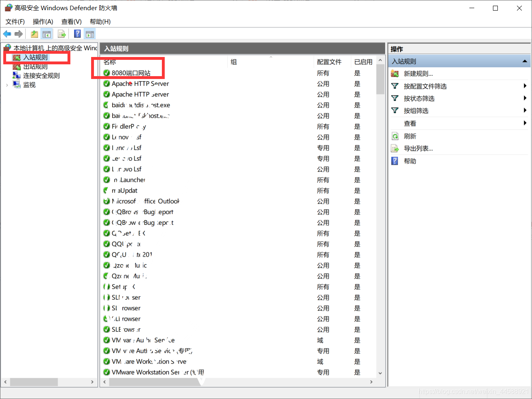The width and height of the screenshot is (532, 399).
Task: Click the funnel icon beside 按配置文件筛选
Action: click(x=395, y=86)
